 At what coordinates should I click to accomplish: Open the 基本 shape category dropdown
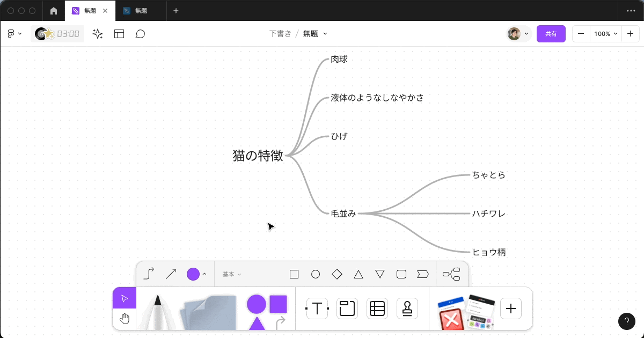click(x=231, y=274)
